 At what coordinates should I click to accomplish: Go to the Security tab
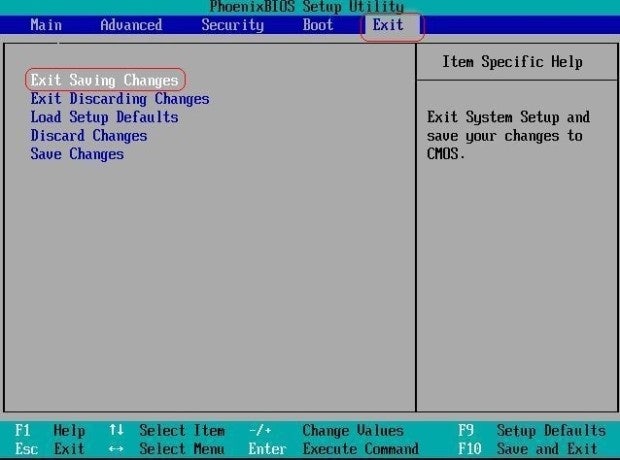tap(232, 25)
